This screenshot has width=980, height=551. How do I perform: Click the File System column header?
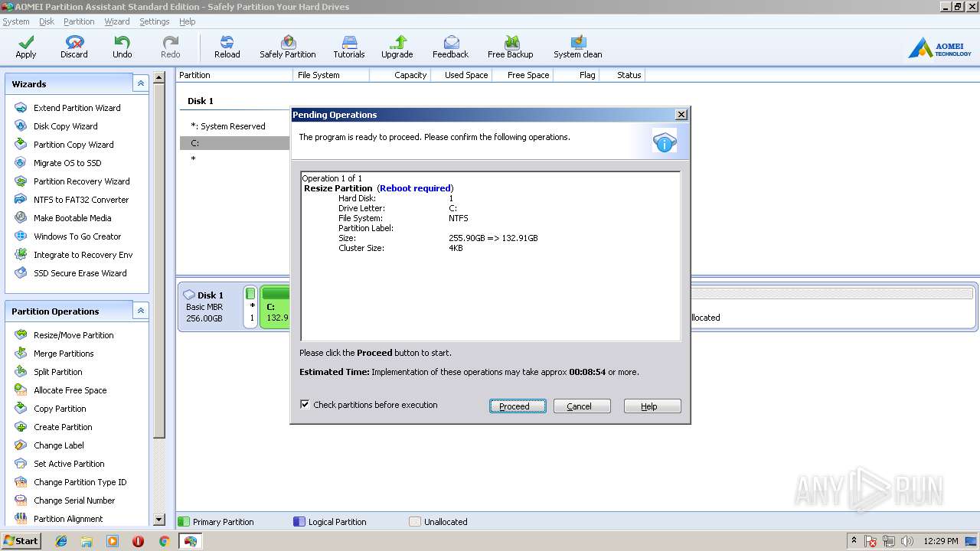[331, 75]
